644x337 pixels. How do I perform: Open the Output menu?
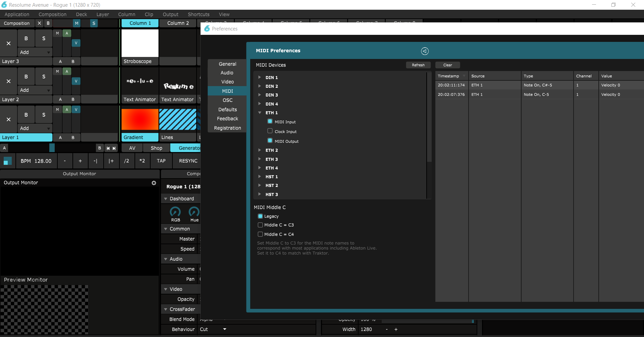(170, 14)
